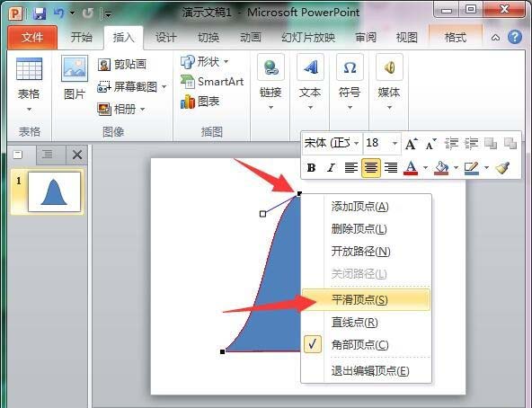
Task: Click the PowerPoint application icon in title bar
Action: coord(15,13)
